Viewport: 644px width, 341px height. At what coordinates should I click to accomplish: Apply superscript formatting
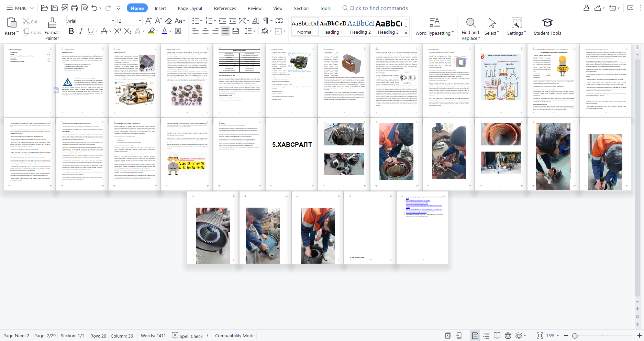(x=118, y=31)
